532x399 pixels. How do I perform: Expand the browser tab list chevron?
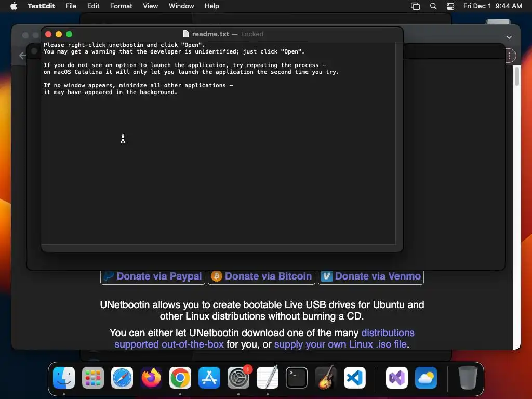tap(509, 37)
